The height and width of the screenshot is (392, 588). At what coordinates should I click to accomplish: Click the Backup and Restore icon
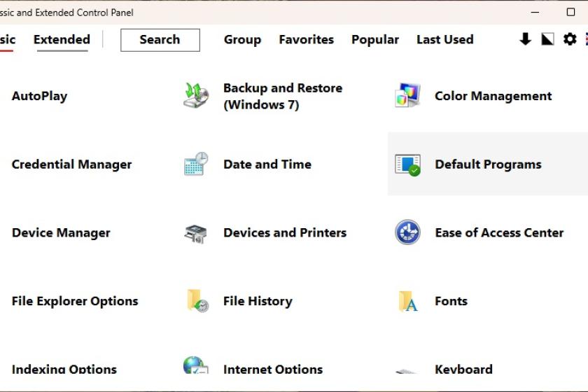tap(196, 96)
